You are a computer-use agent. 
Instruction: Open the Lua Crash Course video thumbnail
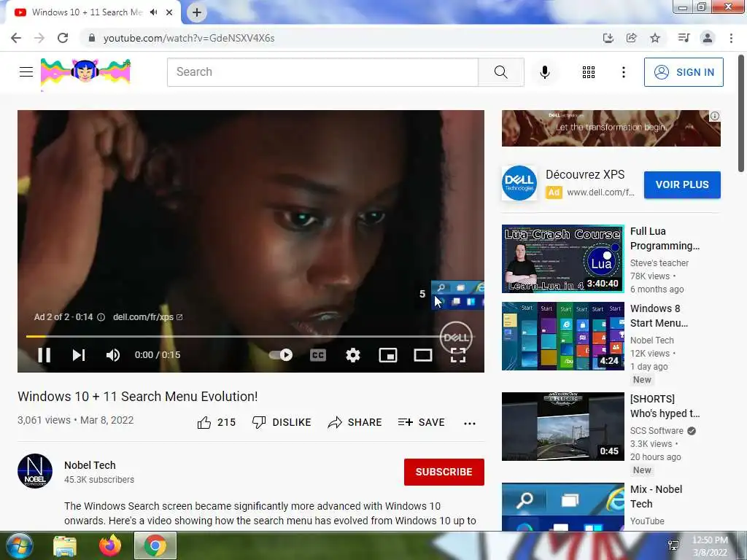coord(562,259)
